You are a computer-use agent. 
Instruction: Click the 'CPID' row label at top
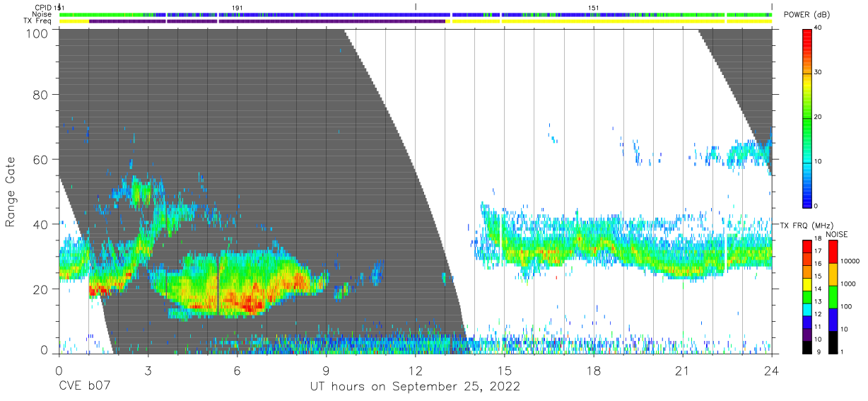(x=43, y=7)
